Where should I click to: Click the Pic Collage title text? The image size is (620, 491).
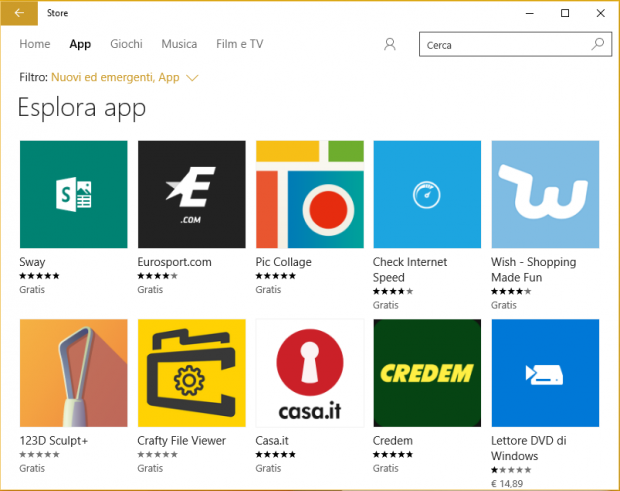click(283, 262)
